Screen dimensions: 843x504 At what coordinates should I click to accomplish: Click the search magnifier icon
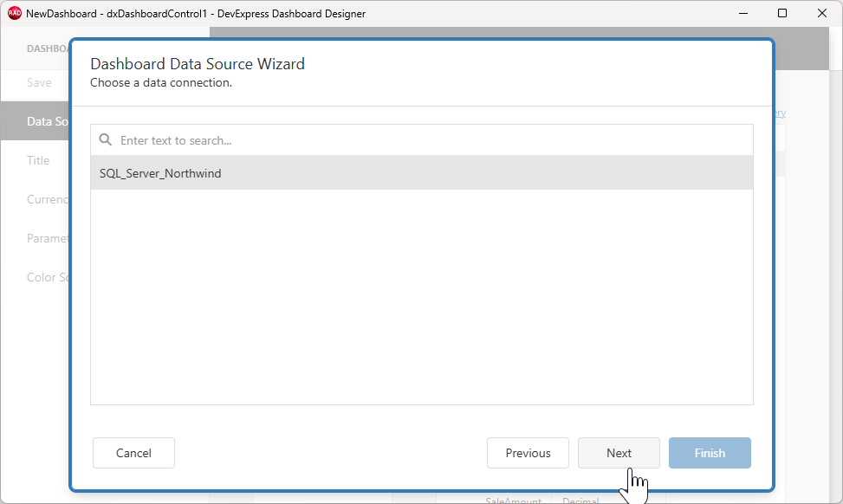(106, 140)
